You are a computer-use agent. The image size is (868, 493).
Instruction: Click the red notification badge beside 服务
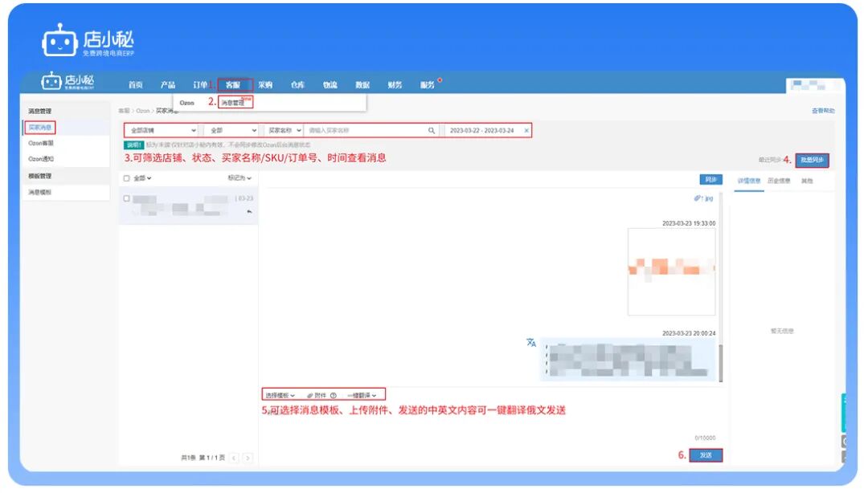(440, 79)
